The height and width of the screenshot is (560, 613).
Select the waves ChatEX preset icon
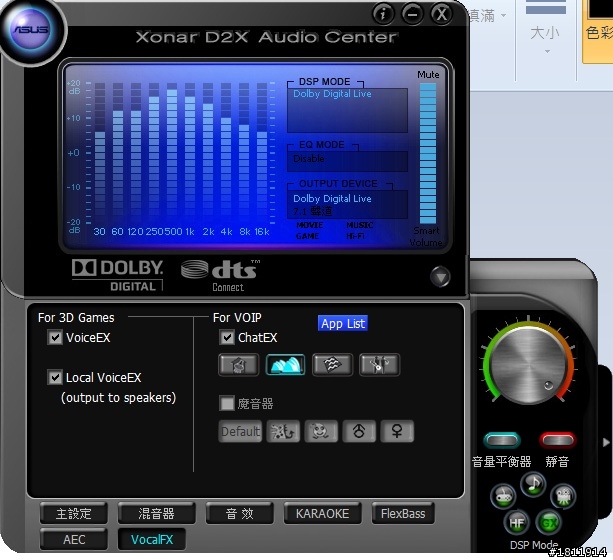point(332,364)
